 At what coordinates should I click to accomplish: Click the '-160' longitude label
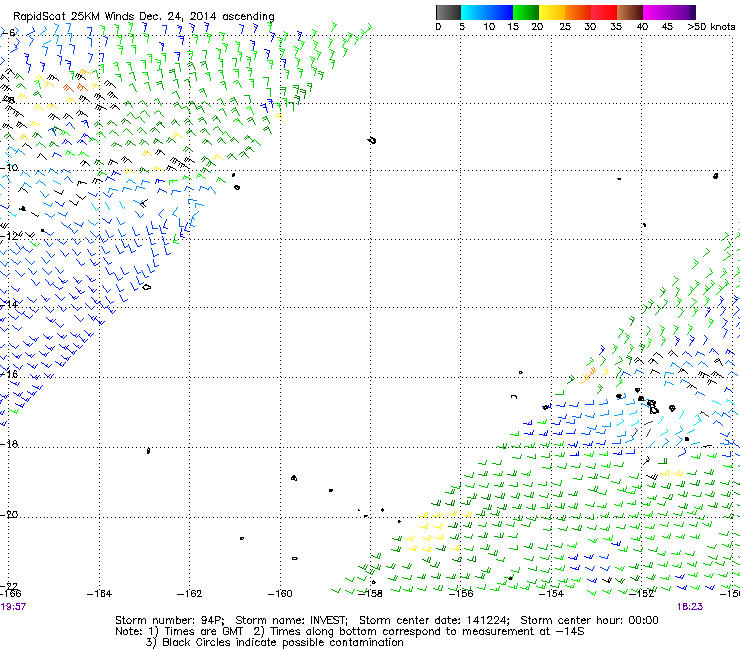tap(280, 594)
